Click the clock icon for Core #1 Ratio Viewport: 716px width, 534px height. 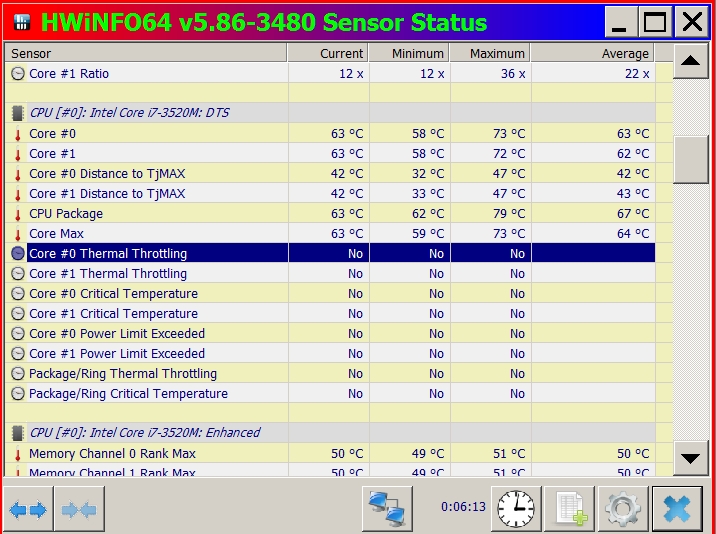click(18, 74)
